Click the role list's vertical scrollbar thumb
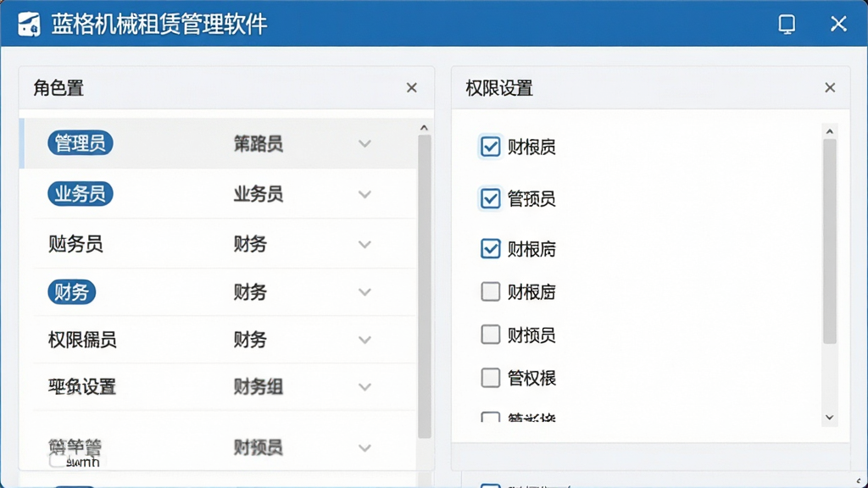Image resolution: width=868 pixels, height=488 pixels. [425, 286]
